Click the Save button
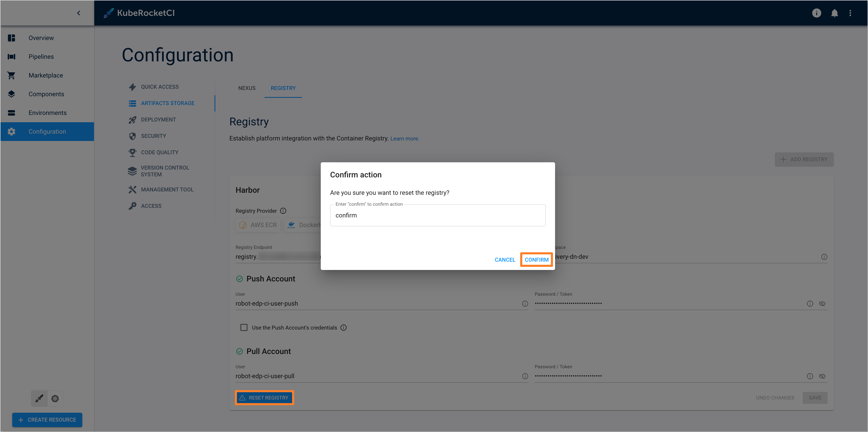 tap(815, 398)
